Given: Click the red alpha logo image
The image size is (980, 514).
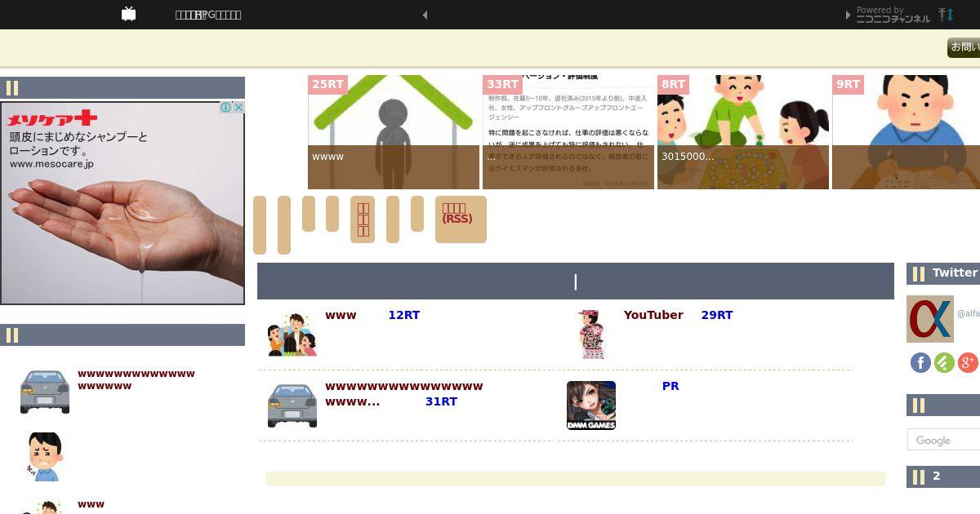Looking at the screenshot, I should 930,319.
